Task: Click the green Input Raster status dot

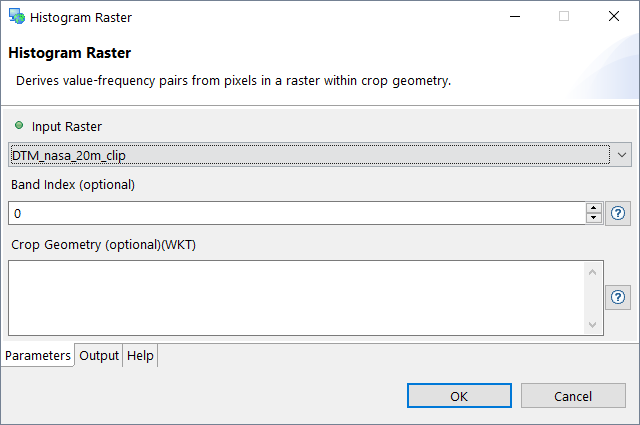Action: 19,125
